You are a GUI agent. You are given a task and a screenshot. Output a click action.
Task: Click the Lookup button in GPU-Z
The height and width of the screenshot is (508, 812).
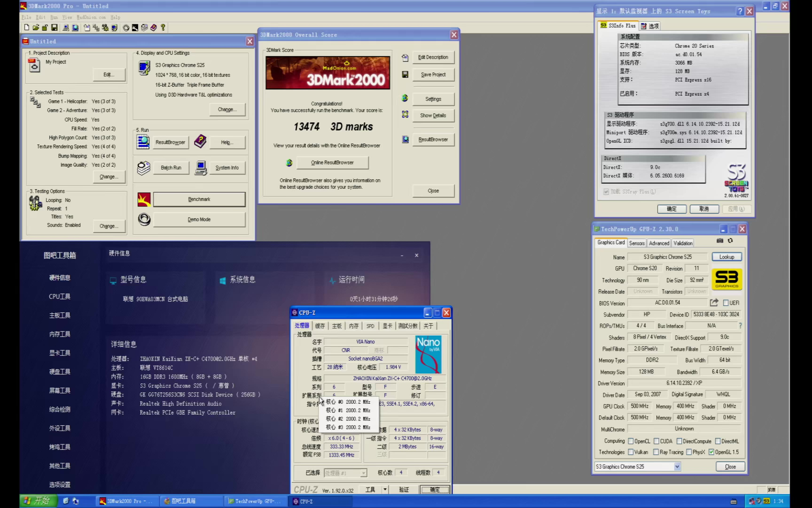[726, 257]
